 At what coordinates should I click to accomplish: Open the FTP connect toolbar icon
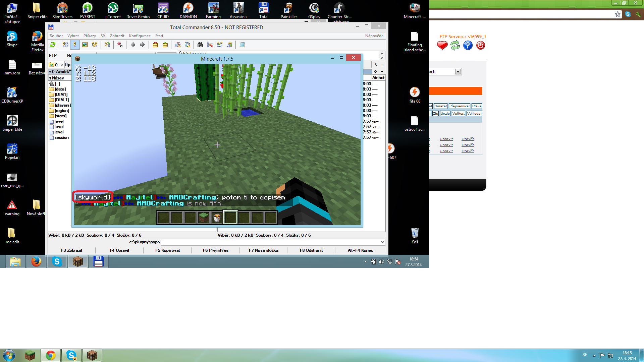(x=178, y=45)
